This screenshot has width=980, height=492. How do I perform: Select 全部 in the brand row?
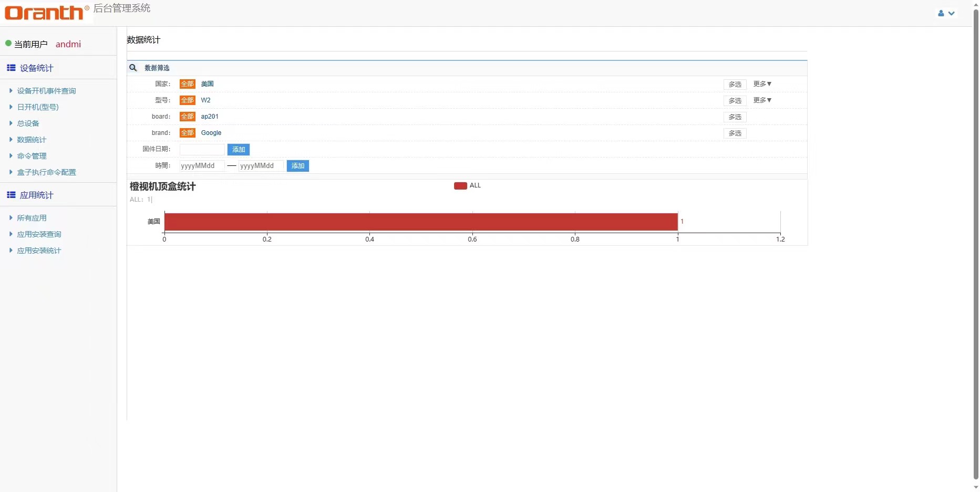[188, 133]
